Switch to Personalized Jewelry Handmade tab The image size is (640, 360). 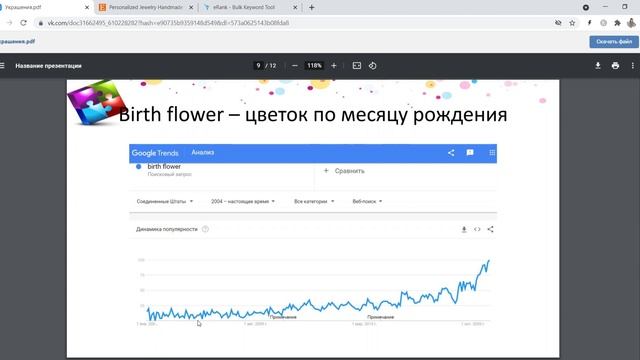click(x=145, y=7)
